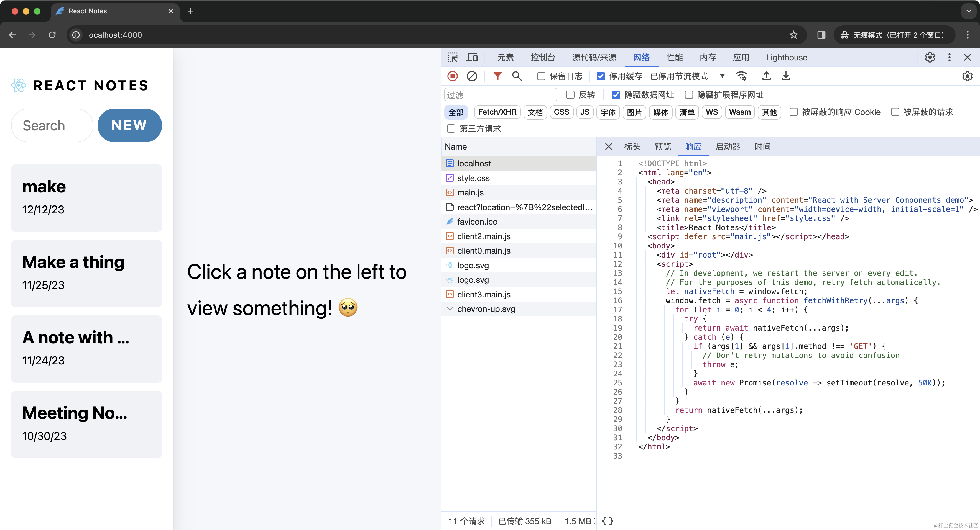This screenshot has height=530, width=980.
Task: Click the inspect element selector icon
Action: coord(452,57)
